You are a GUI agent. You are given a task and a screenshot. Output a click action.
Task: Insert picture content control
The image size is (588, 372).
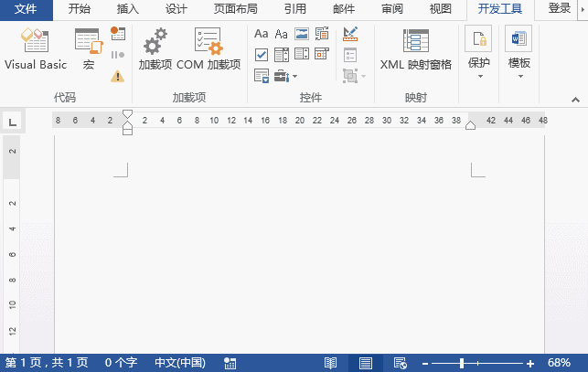(x=302, y=34)
